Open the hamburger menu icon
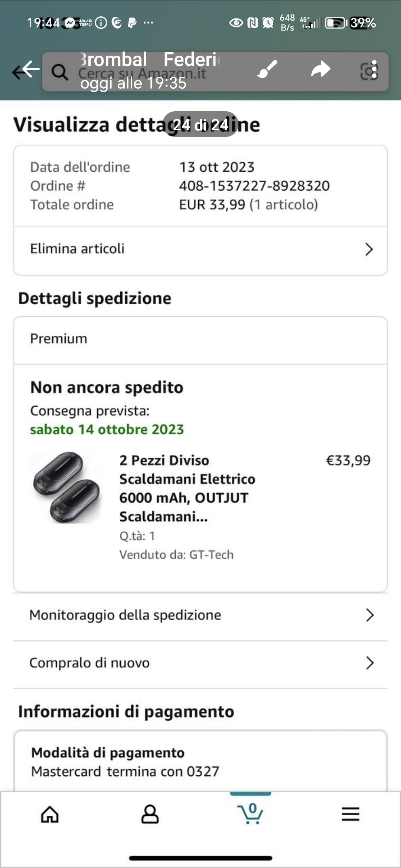This screenshot has width=401, height=868. [x=351, y=815]
